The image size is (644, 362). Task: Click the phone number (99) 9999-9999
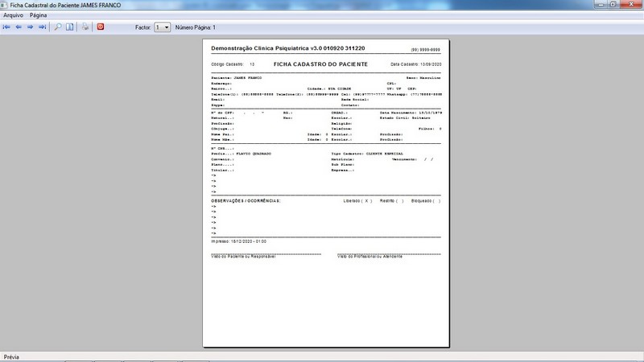click(426, 50)
